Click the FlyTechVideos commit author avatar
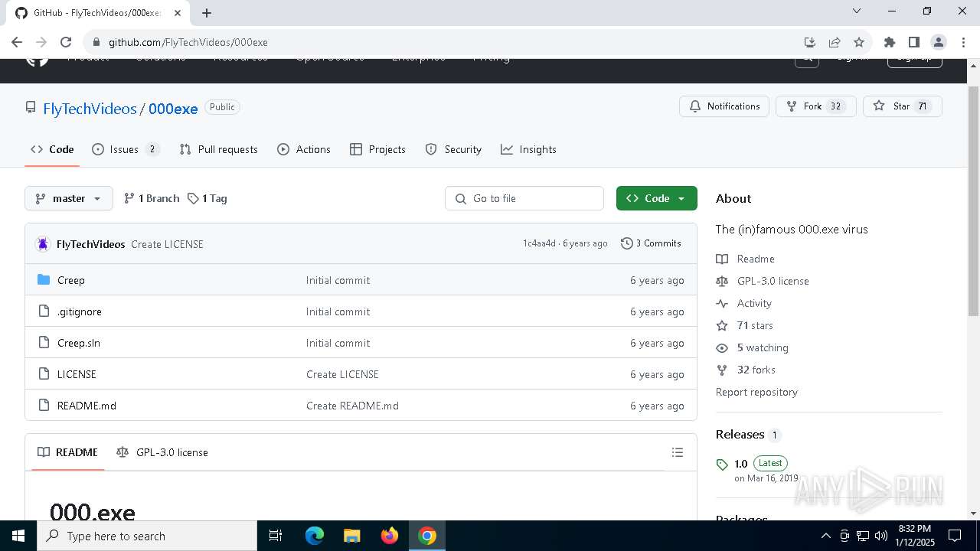Viewport: 980px width, 551px height. pyautogui.click(x=43, y=244)
